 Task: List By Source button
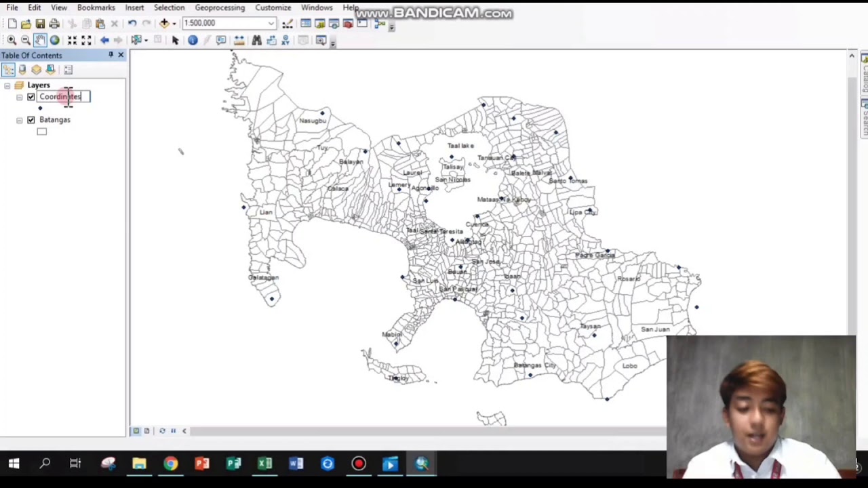click(x=22, y=69)
